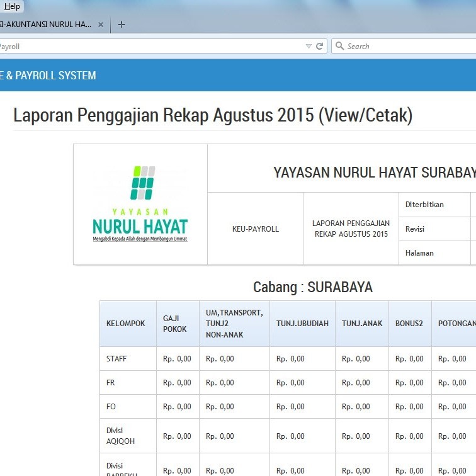Reload the current page
Viewport: 476px width, 476px height.
coord(319,46)
